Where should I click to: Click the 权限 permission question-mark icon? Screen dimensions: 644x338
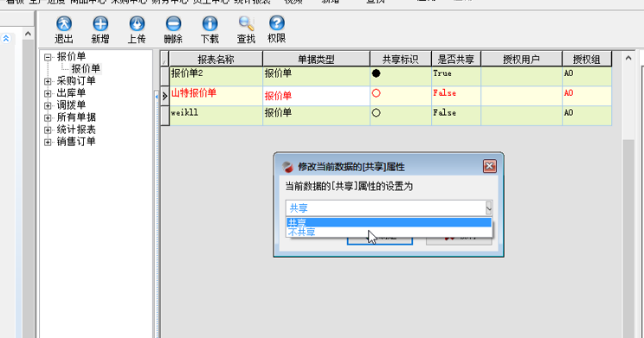click(277, 23)
